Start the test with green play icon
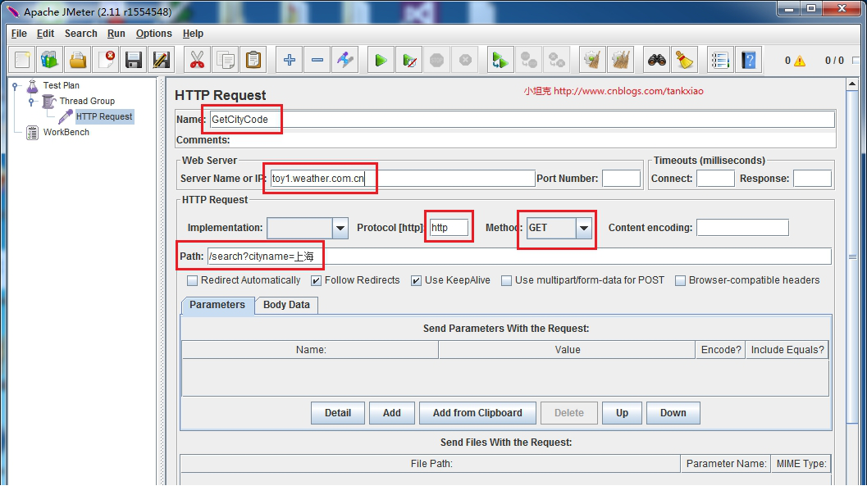Screen dimensions: 867x504 pos(381,60)
